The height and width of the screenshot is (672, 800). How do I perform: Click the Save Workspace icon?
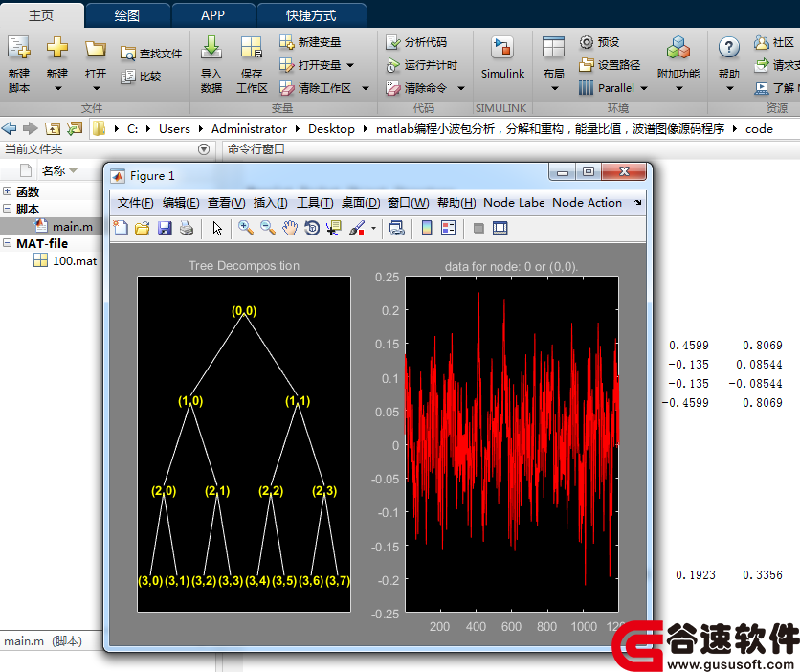coord(252,48)
